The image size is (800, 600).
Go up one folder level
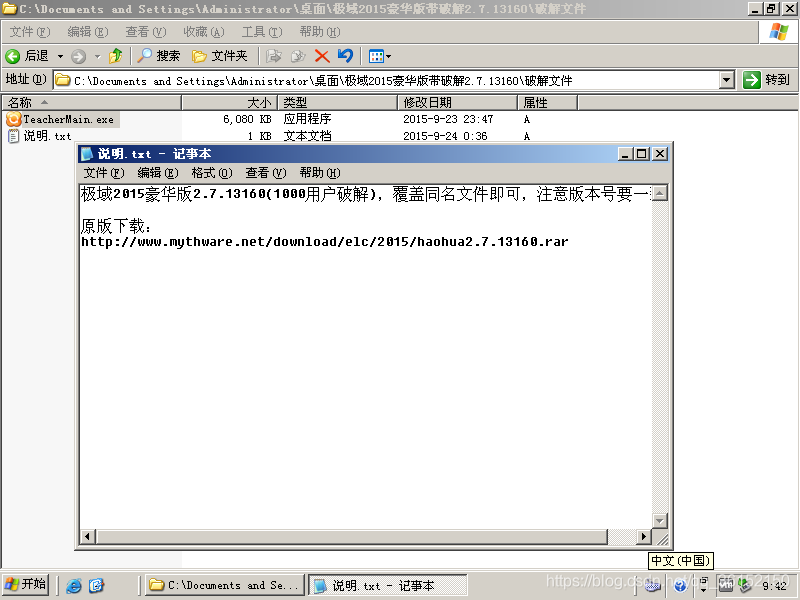[116, 56]
